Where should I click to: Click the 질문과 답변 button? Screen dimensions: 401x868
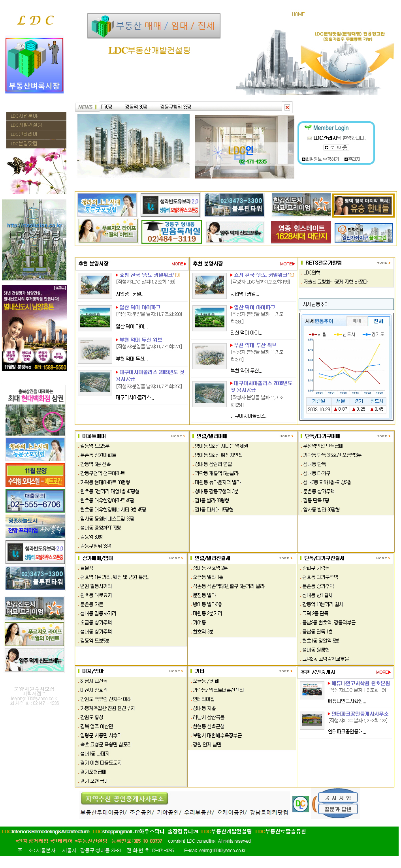click(338, 809)
